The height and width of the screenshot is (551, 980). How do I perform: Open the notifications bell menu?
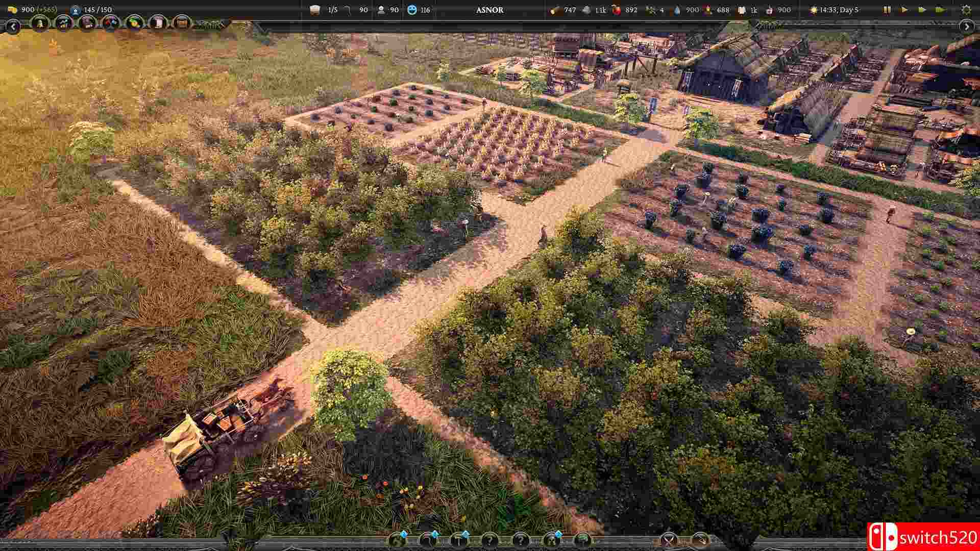click(x=40, y=22)
